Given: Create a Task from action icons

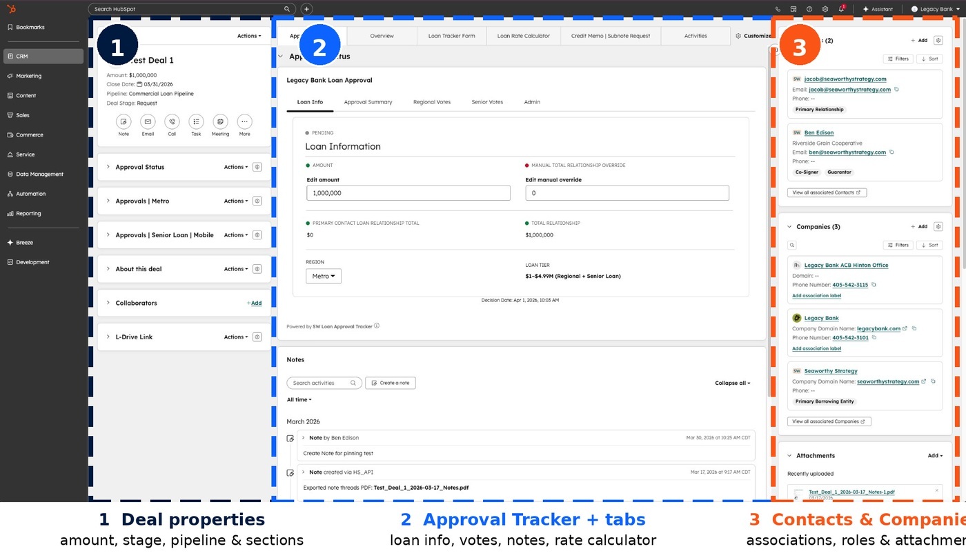Looking at the screenshot, I should pos(196,121).
